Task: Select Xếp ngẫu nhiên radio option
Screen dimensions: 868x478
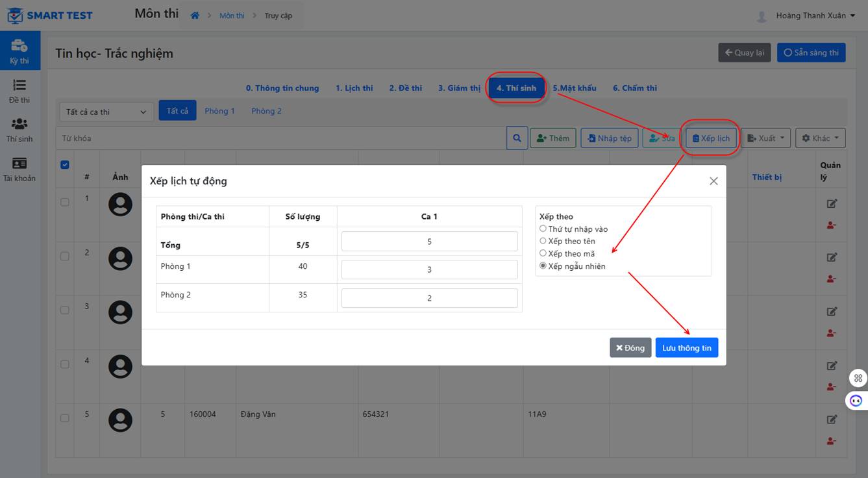Action: click(x=543, y=266)
